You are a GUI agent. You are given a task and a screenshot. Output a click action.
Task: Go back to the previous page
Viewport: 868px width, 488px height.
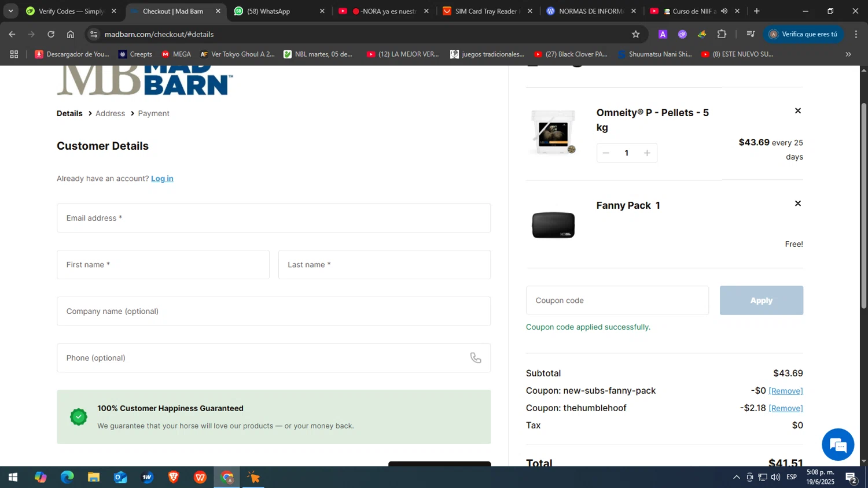12,34
